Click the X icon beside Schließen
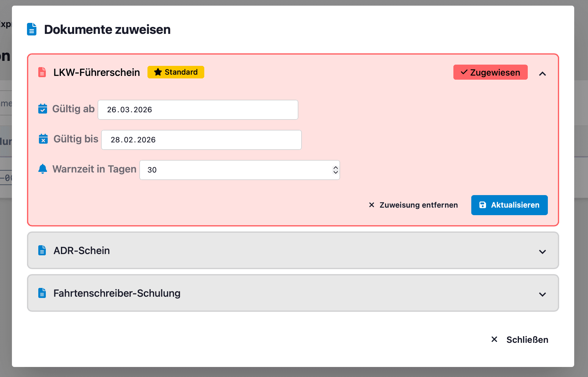 (494, 339)
